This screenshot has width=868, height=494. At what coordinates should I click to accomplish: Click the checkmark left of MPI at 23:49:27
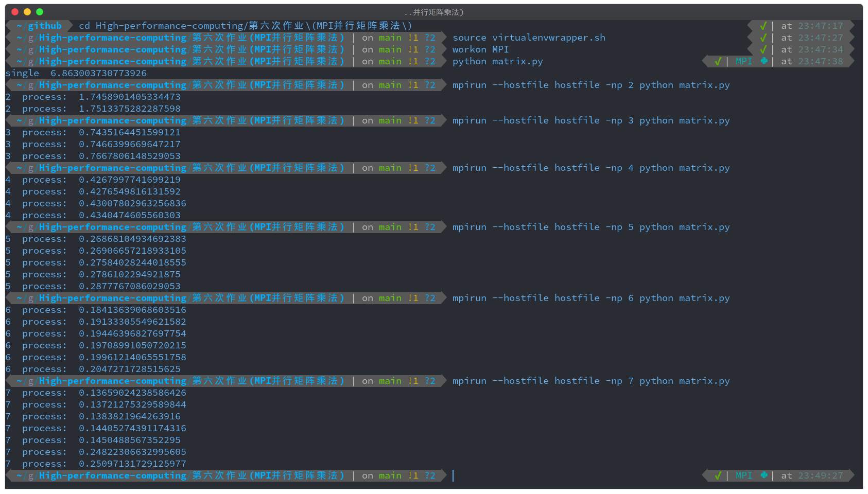(718, 475)
